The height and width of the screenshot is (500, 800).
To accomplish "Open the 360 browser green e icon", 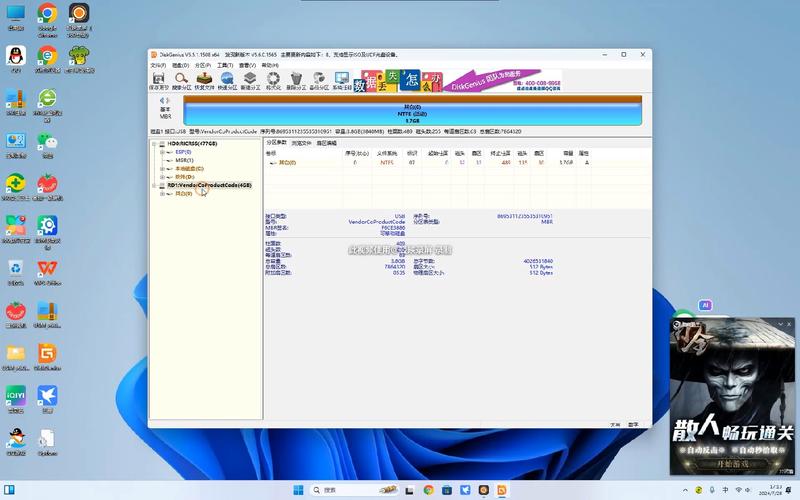I will 47,106.
